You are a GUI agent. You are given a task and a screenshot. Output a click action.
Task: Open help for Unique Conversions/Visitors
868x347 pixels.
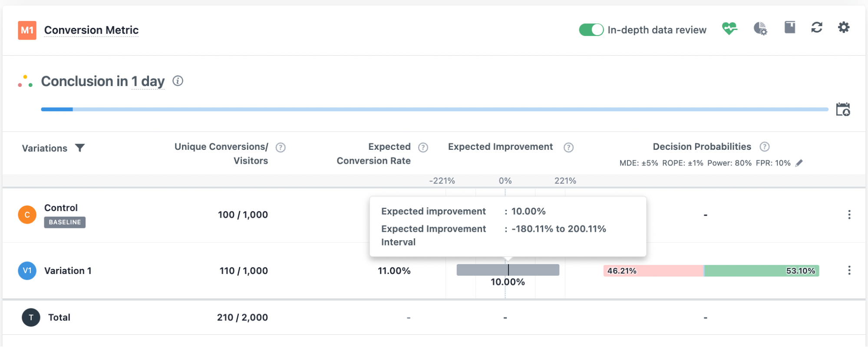[281, 148]
